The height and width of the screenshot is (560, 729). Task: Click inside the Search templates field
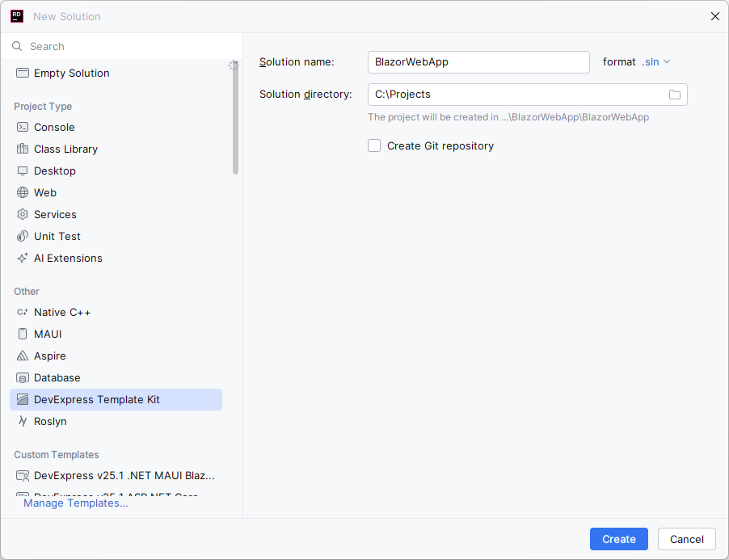(x=121, y=46)
